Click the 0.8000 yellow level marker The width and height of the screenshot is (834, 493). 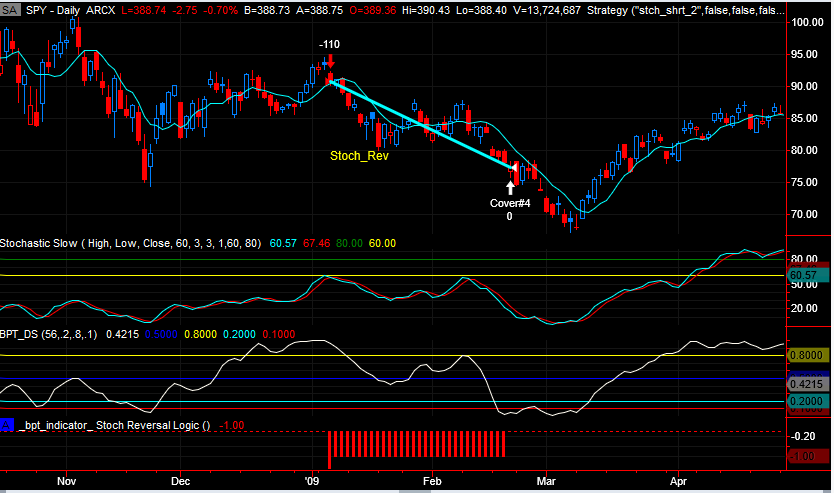tap(804, 355)
